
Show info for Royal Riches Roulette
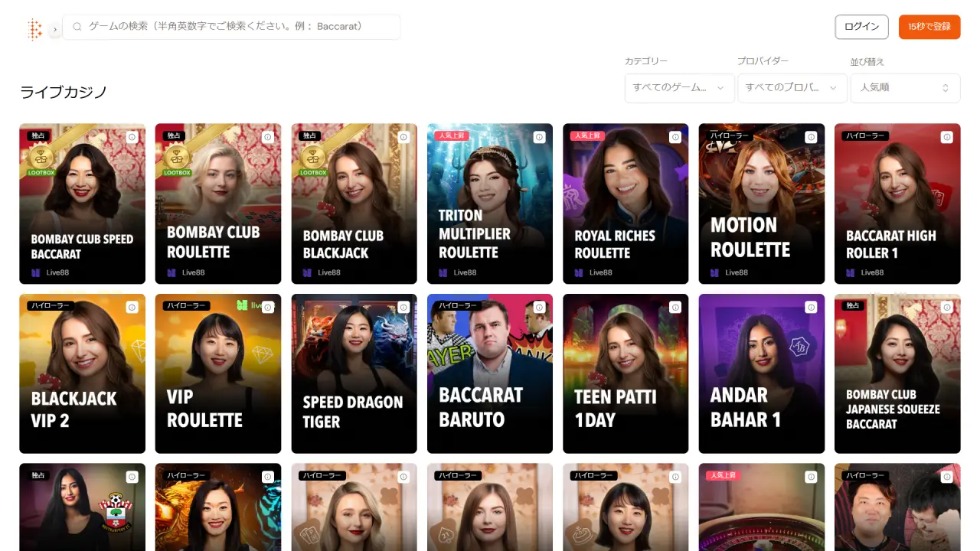pyautogui.click(x=675, y=137)
